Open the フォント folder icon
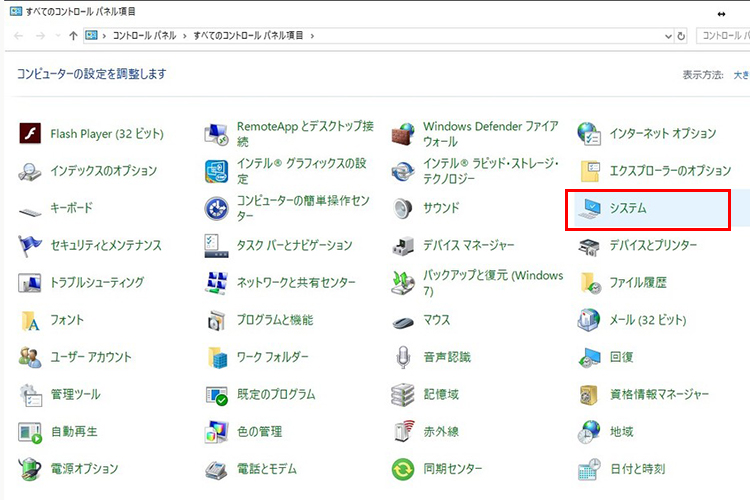The image size is (750, 500). (30, 321)
